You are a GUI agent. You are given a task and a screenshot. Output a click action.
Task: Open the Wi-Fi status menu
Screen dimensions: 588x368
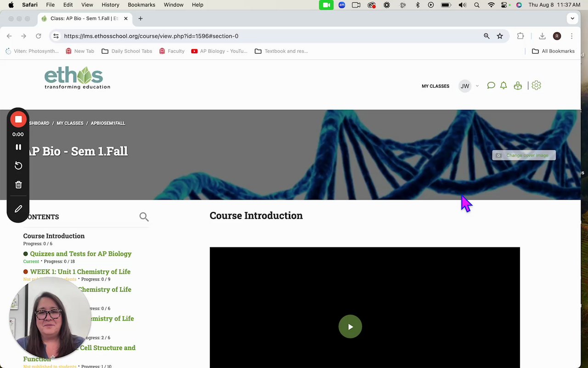tap(491, 5)
